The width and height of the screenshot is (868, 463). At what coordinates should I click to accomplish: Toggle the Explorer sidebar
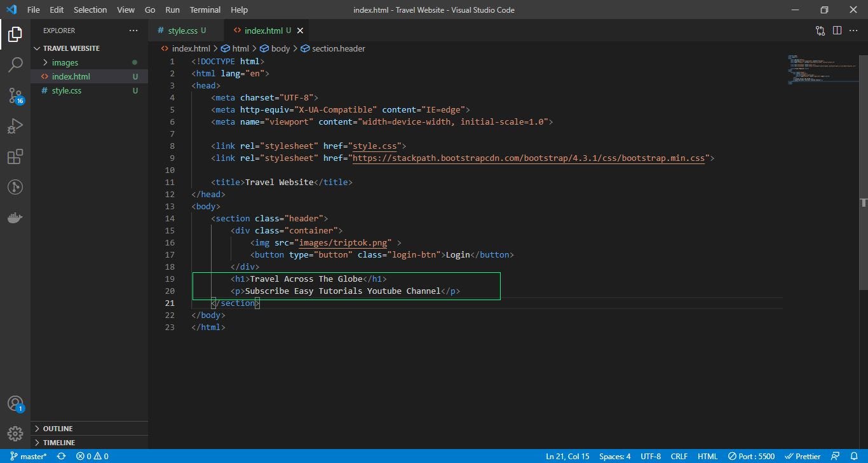(15, 34)
